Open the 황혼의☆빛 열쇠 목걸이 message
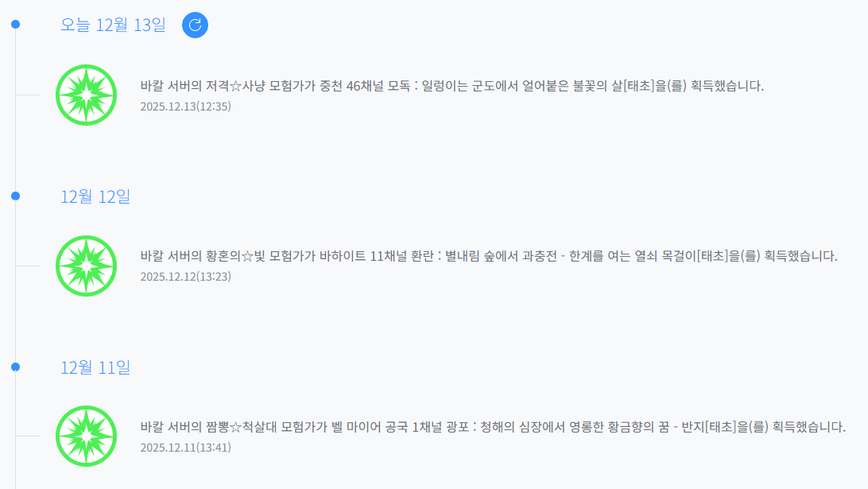The image size is (868, 489). point(488,256)
